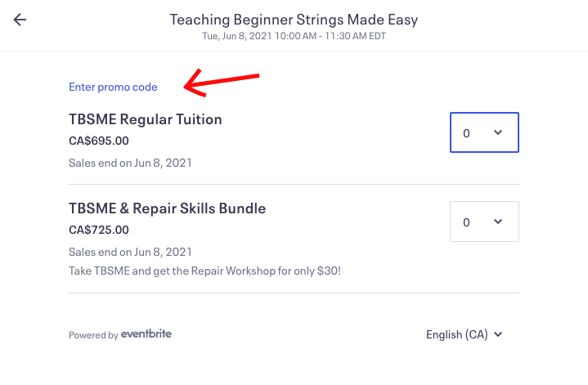Viewport: 588px width, 385px height.
Task: Click Bundle ticket sales end date text
Action: point(130,252)
